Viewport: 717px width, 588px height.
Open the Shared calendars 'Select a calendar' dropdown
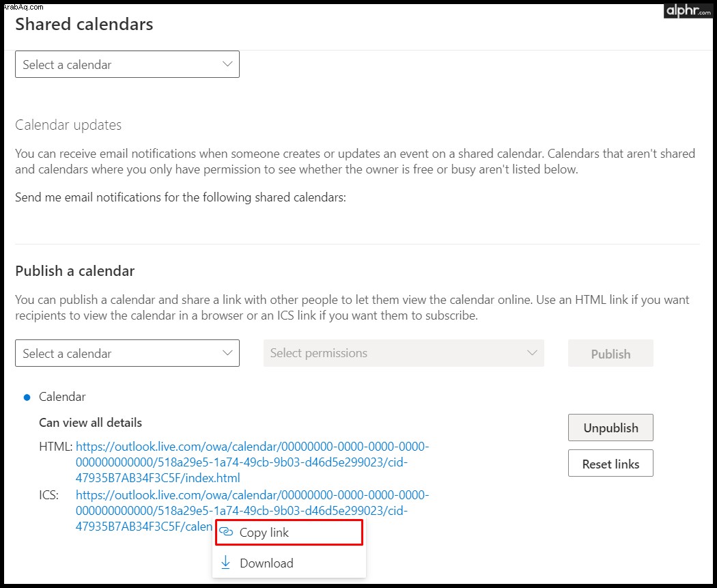pyautogui.click(x=127, y=64)
